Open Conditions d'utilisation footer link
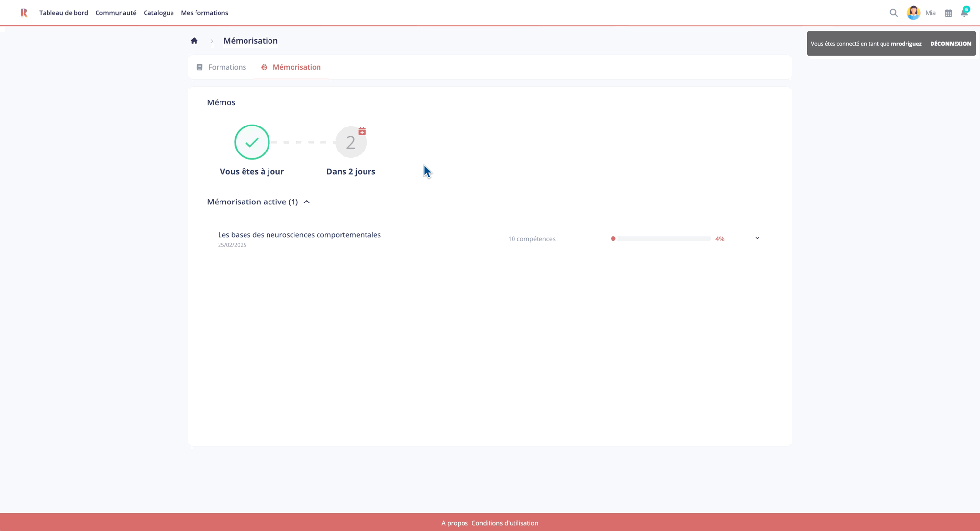 point(504,523)
